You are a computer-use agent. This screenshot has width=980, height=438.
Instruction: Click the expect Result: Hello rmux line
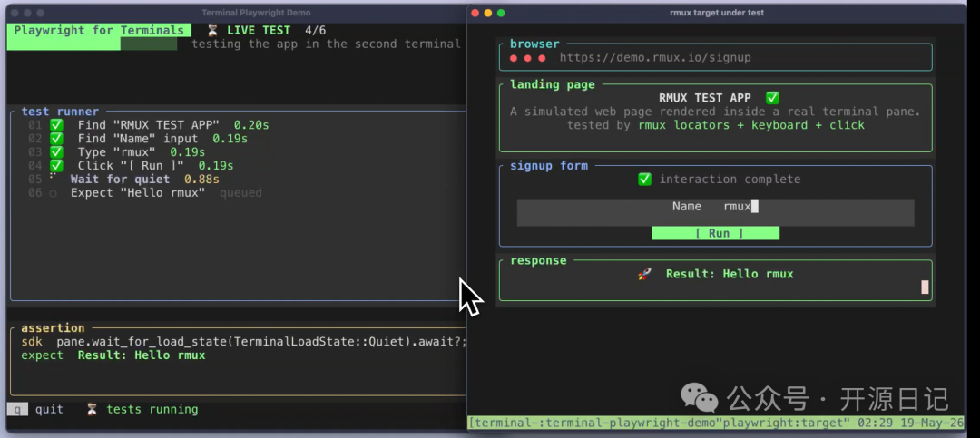(x=113, y=355)
